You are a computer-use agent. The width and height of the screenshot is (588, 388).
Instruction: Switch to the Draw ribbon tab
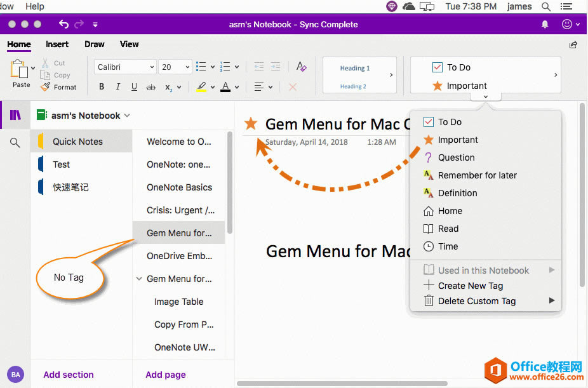(x=94, y=44)
